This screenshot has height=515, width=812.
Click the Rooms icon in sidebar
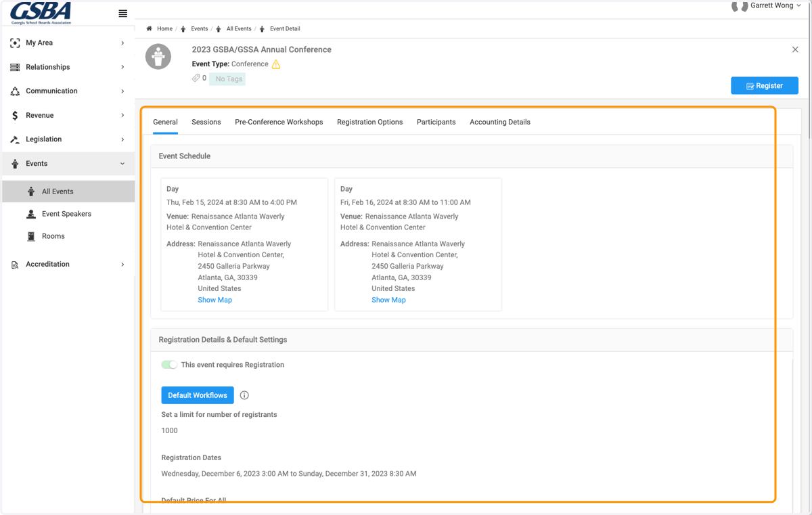(x=31, y=236)
